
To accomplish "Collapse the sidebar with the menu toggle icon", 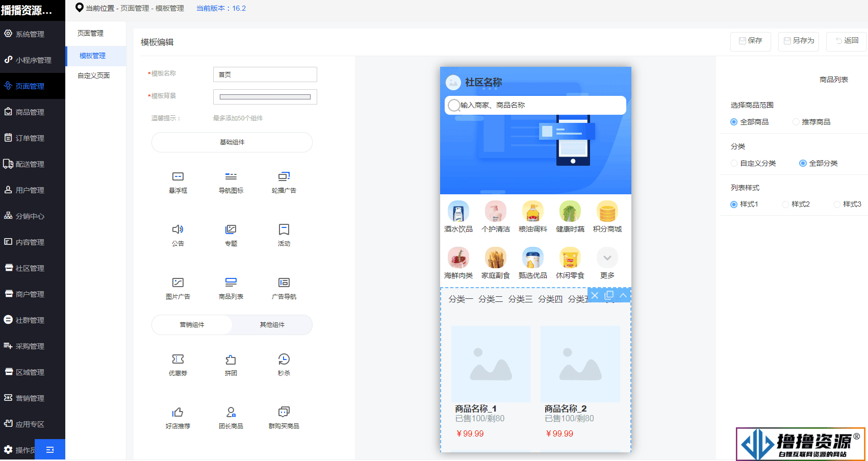I will pyautogui.click(x=50, y=450).
